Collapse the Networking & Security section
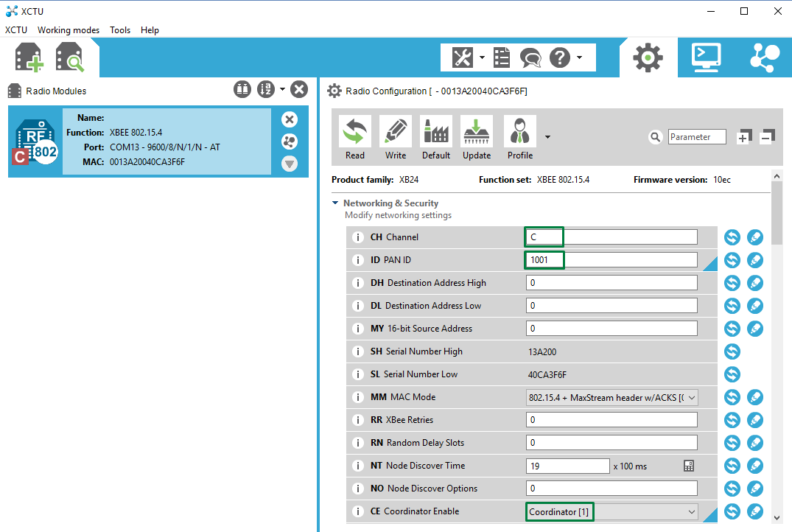 click(336, 203)
